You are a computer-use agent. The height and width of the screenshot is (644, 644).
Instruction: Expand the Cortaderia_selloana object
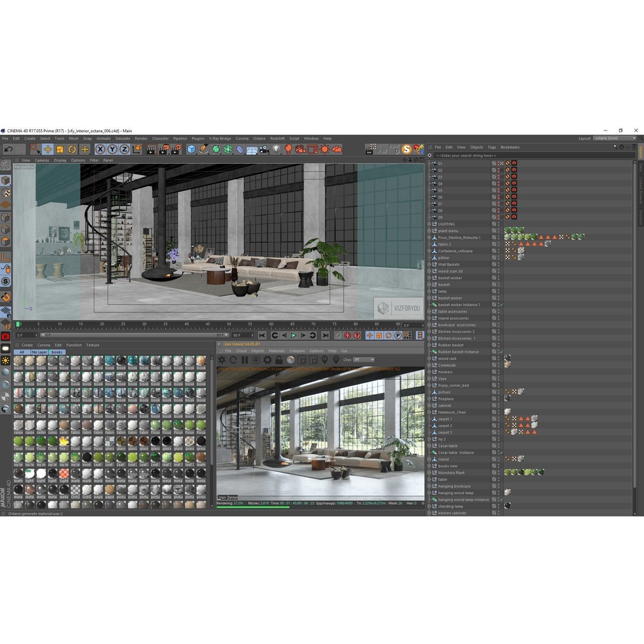[429, 251]
